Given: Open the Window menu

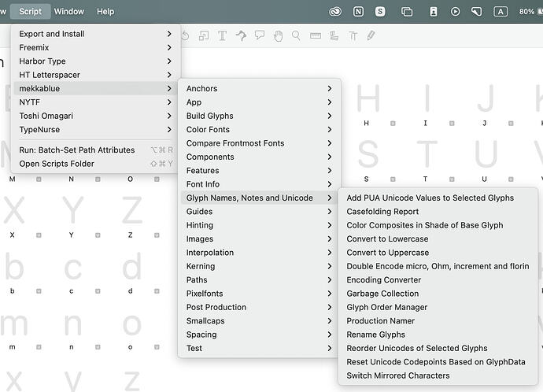Looking at the screenshot, I should (x=69, y=12).
